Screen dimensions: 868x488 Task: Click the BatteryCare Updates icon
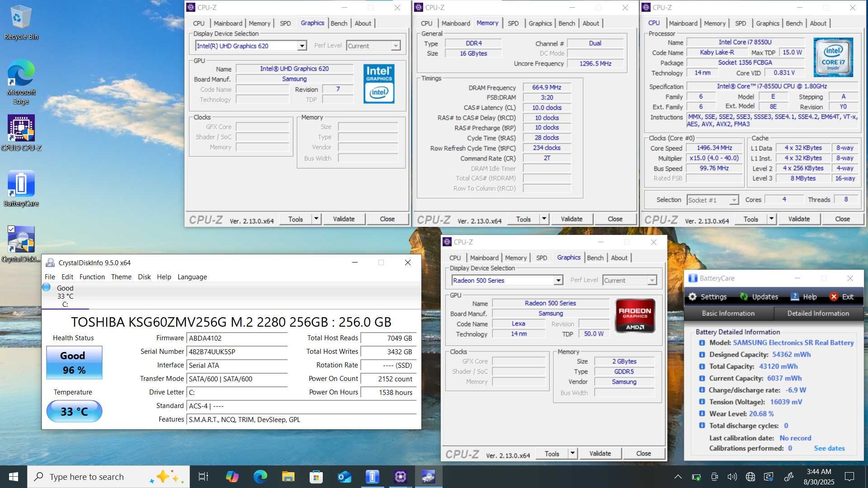point(744,297)
